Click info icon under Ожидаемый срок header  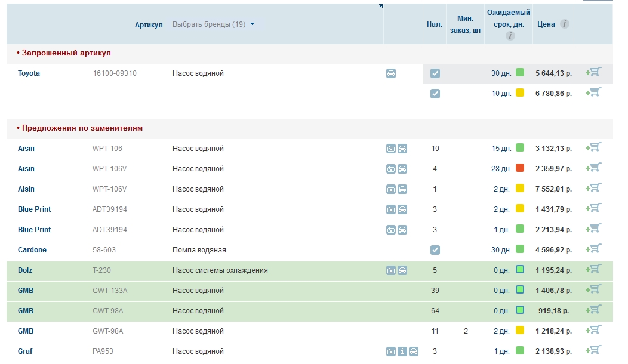510,36
